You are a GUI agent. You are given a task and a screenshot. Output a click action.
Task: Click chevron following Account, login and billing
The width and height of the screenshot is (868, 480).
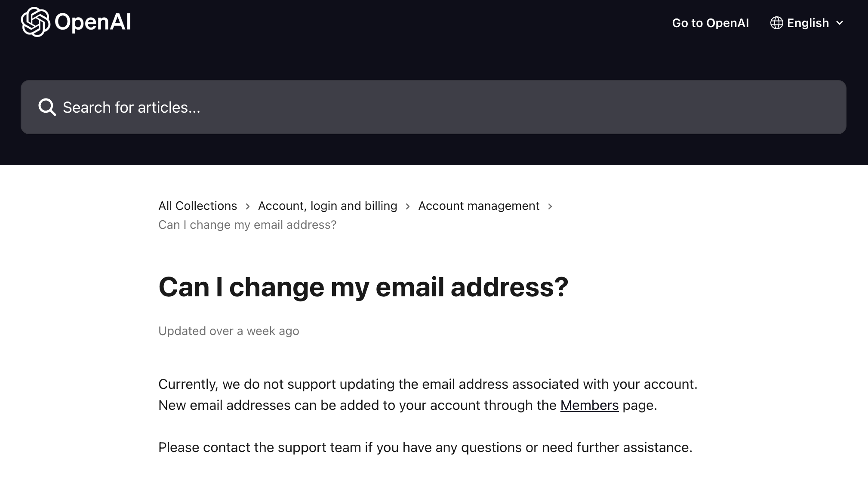[x=408, y=206]
